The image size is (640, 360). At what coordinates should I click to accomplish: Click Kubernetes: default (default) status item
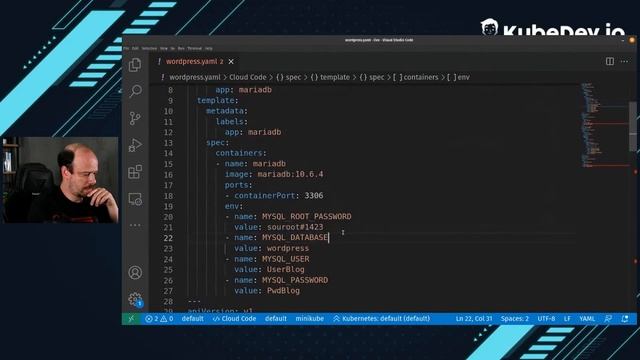click(382, 319)
